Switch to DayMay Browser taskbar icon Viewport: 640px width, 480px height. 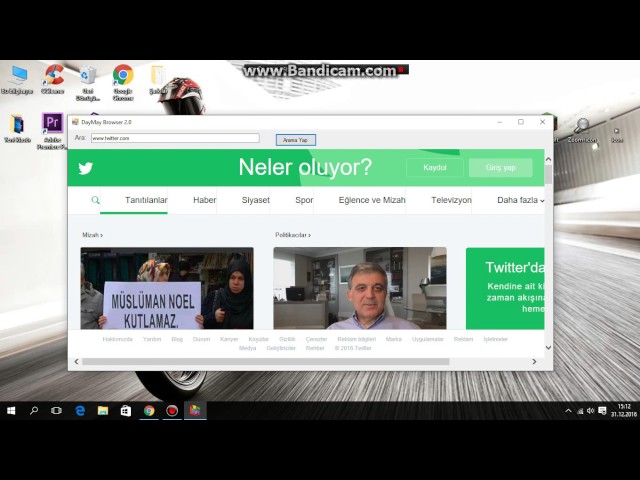point(195,411)
